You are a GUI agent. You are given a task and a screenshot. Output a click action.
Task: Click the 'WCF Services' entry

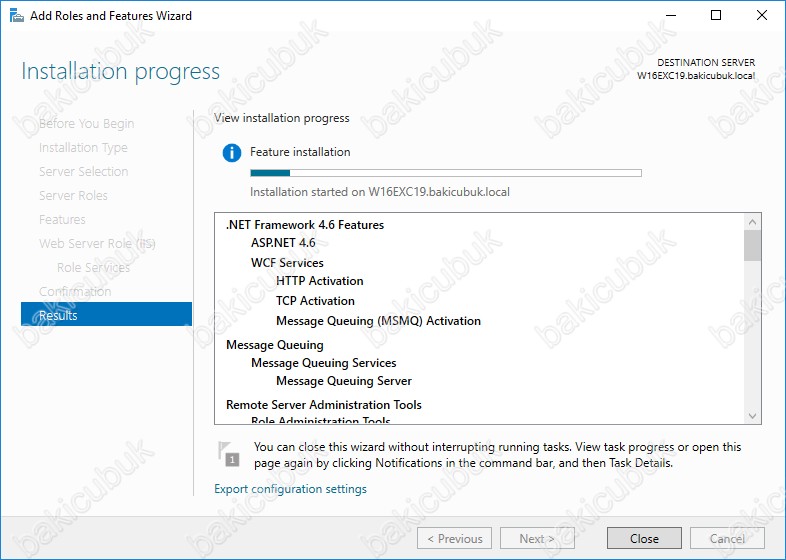click(x=287, y=263)
